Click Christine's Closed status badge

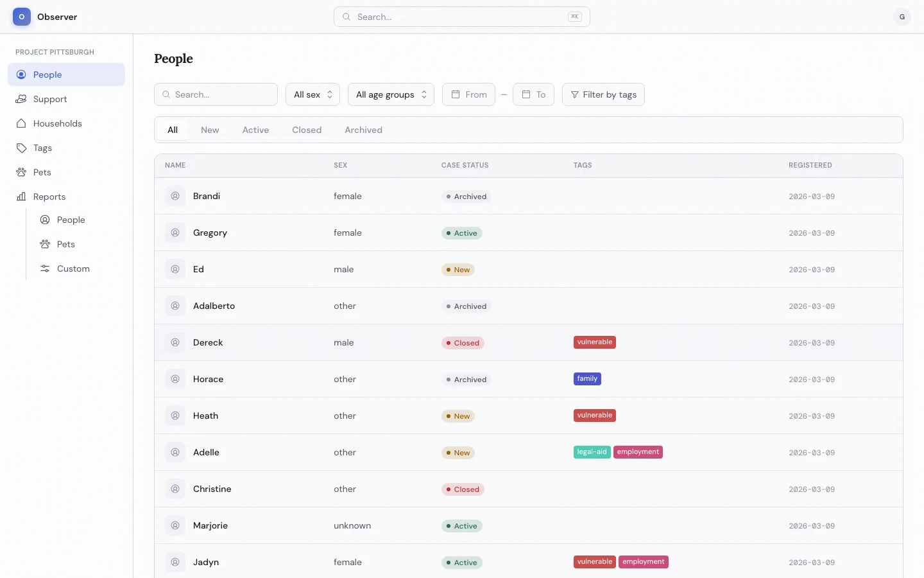pyautogui.click(x=463, y=489)
